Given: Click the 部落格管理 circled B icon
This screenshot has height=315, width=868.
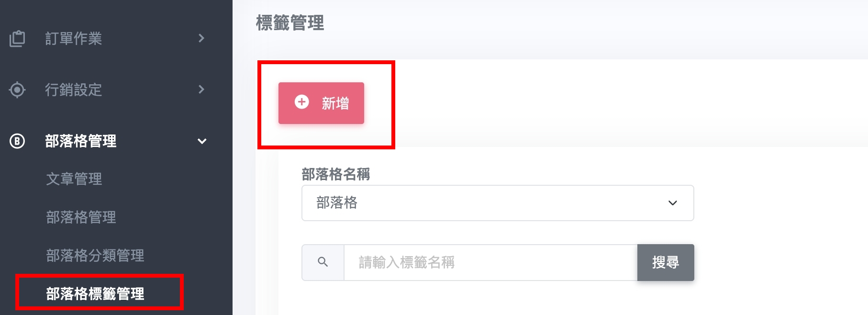Looking at the screenshot, I should coord(17,141).
